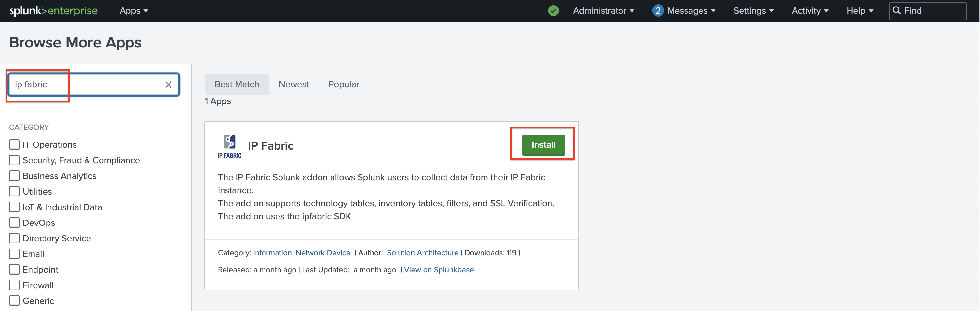Open the Apps dropdown menu
The width and height of the screenshot is (980, 311).
coord(133,11)
